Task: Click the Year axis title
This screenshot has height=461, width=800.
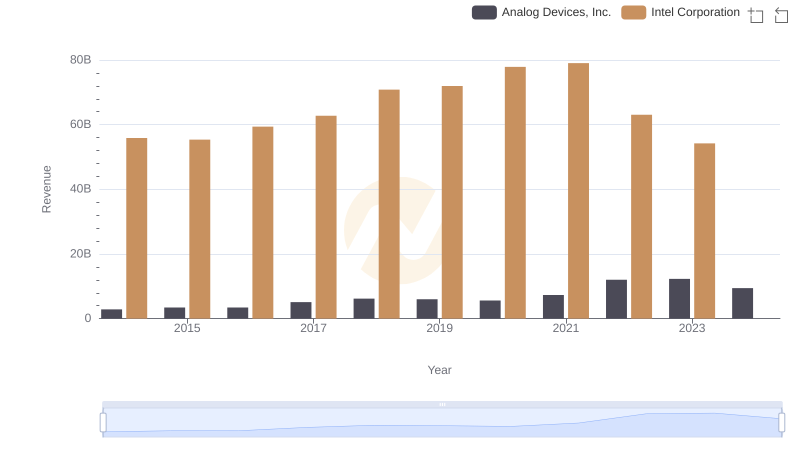Action: pos(439,370)
